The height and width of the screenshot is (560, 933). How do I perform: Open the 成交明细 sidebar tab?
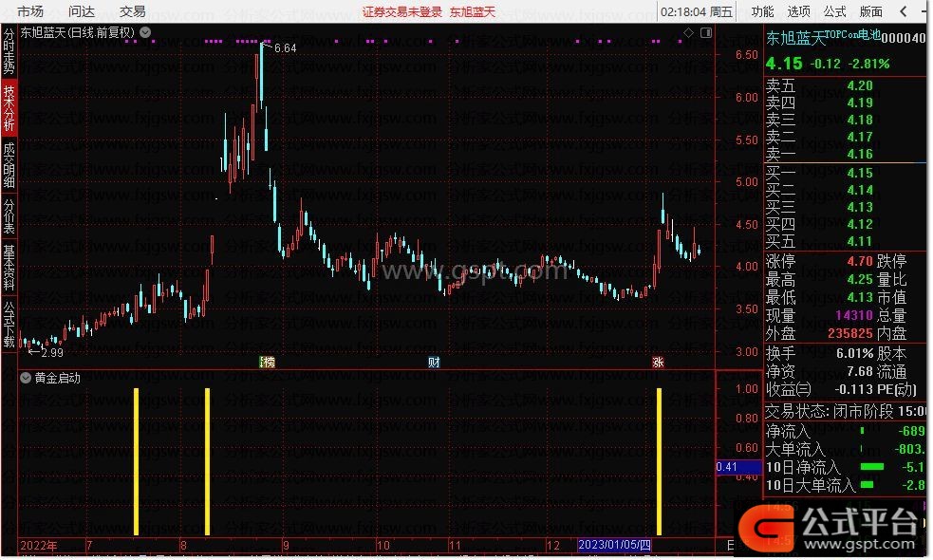point(9,165)
